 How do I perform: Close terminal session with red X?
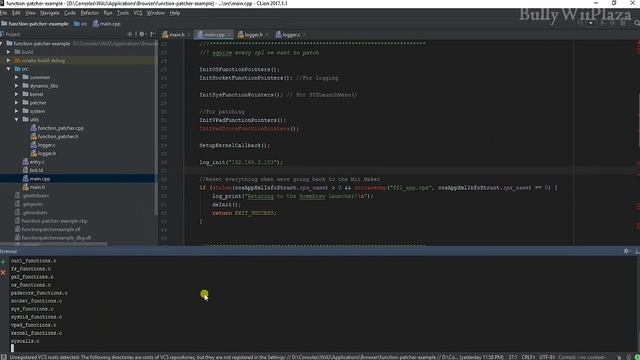click(3, 272)
